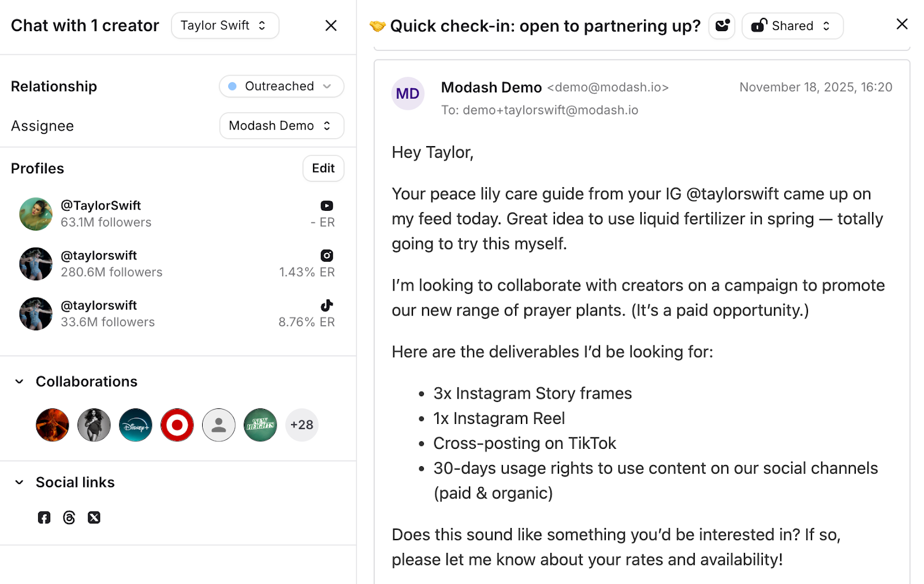Click the '1x Instagram Reel' bullet

click(x=499, y=418)
